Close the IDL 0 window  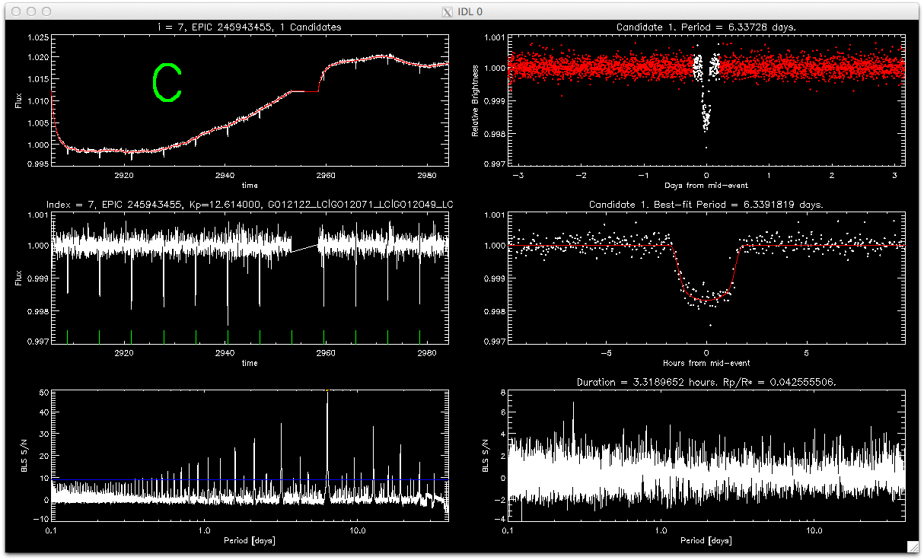(x=15, y=11)
